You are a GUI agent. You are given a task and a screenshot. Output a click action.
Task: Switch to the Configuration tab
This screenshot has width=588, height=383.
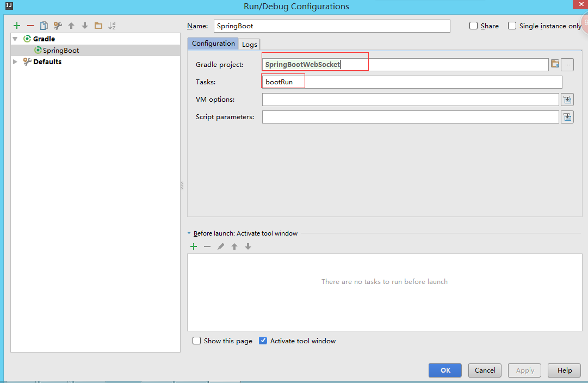tap(213, 44)
